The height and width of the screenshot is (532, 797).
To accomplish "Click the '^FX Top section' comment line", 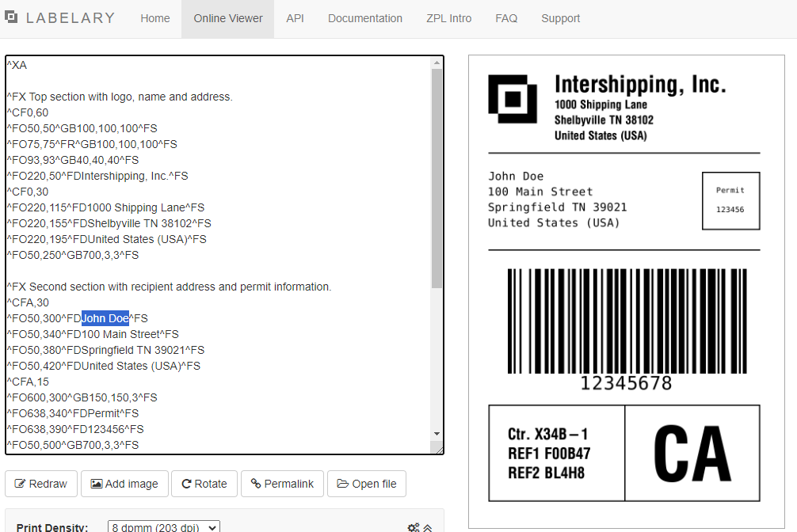I will (x=120, y=97).
